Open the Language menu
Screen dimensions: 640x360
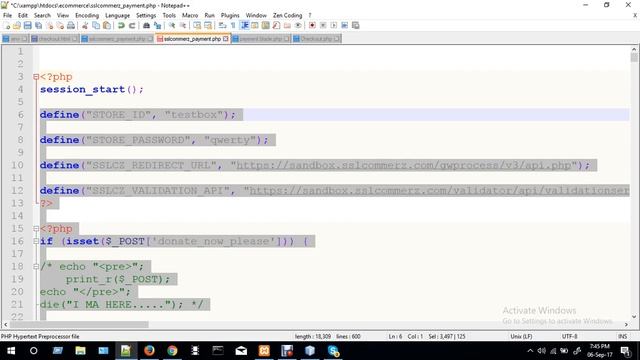tap(118, 15)
